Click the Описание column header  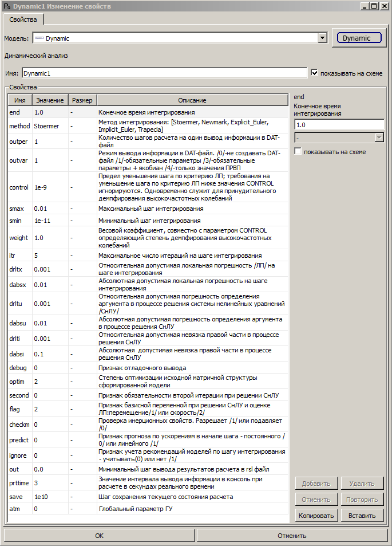click(192, 100)
